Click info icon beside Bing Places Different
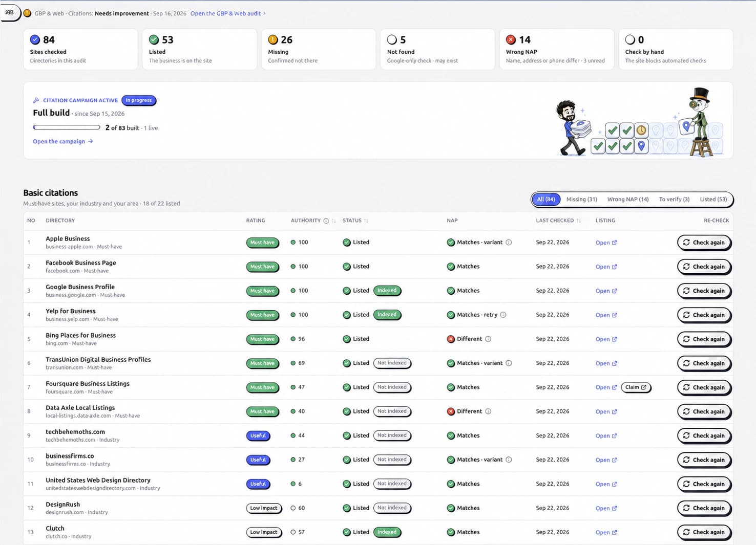756x545 pixels. point(488,339)
